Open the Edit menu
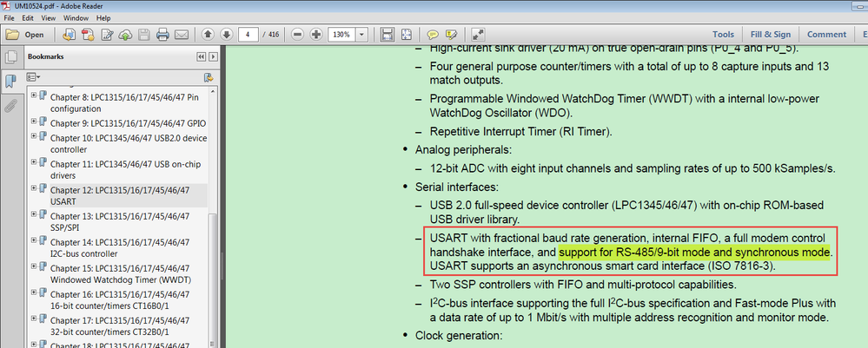 28,17
